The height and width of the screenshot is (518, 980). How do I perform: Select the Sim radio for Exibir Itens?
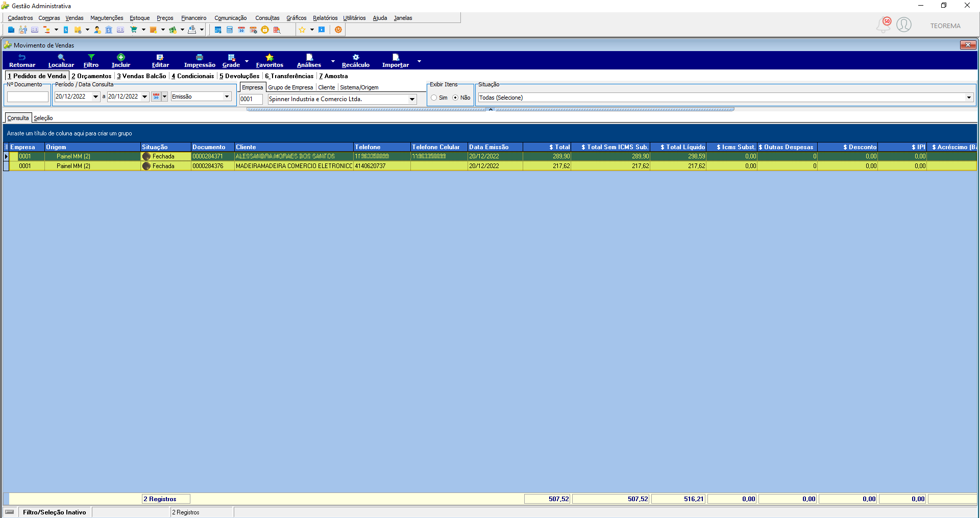click(434, 98)
